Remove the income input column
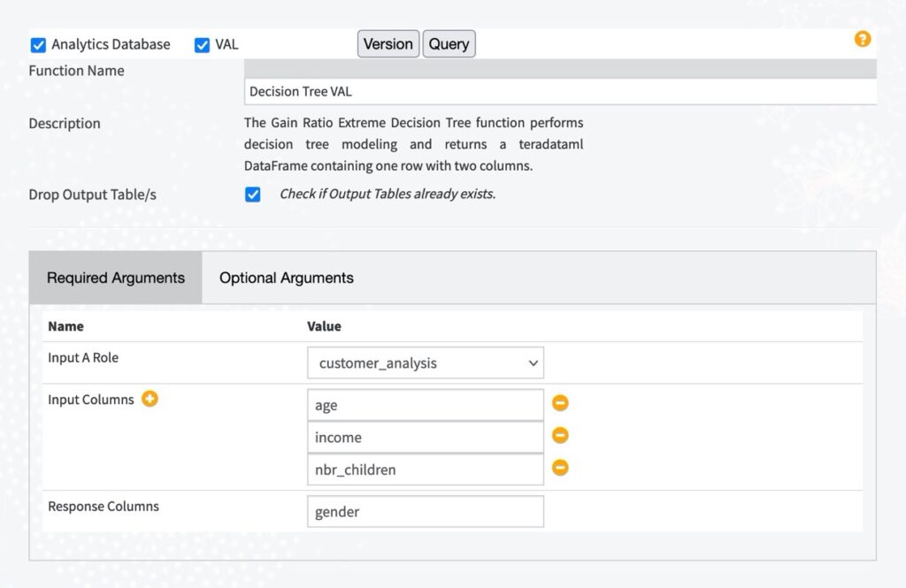 [x=560, y=436]
